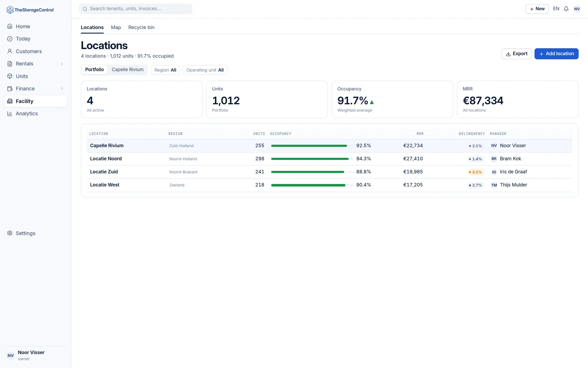This screenshot has width=588, height=368.
Task: Click the IG avatar for Iris de Graaf
Action: 494,172
